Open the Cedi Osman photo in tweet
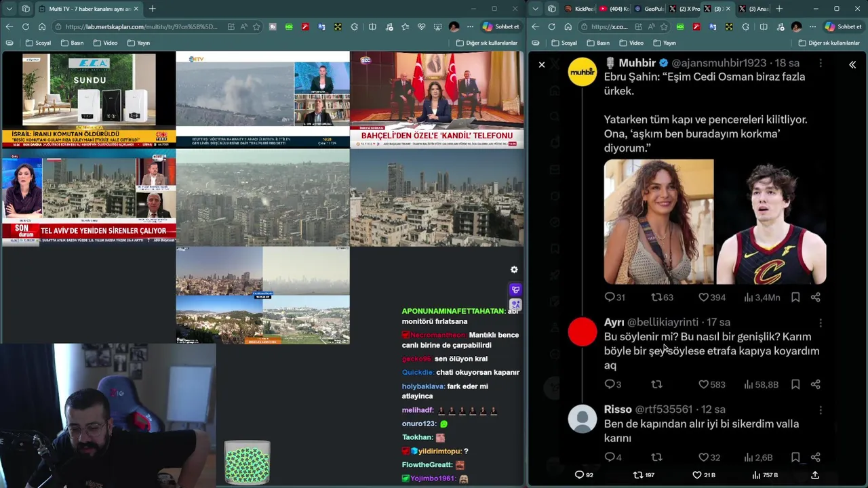 coord(771,222)
